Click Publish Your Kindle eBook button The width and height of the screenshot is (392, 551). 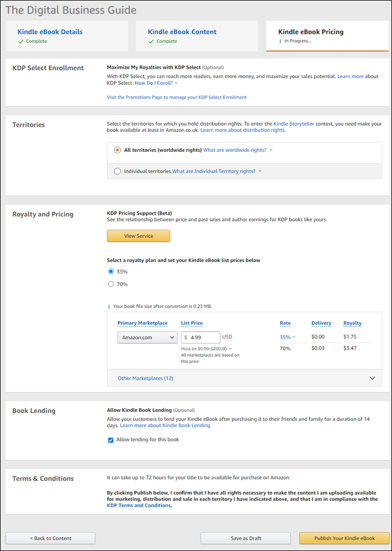click(345, 538)
